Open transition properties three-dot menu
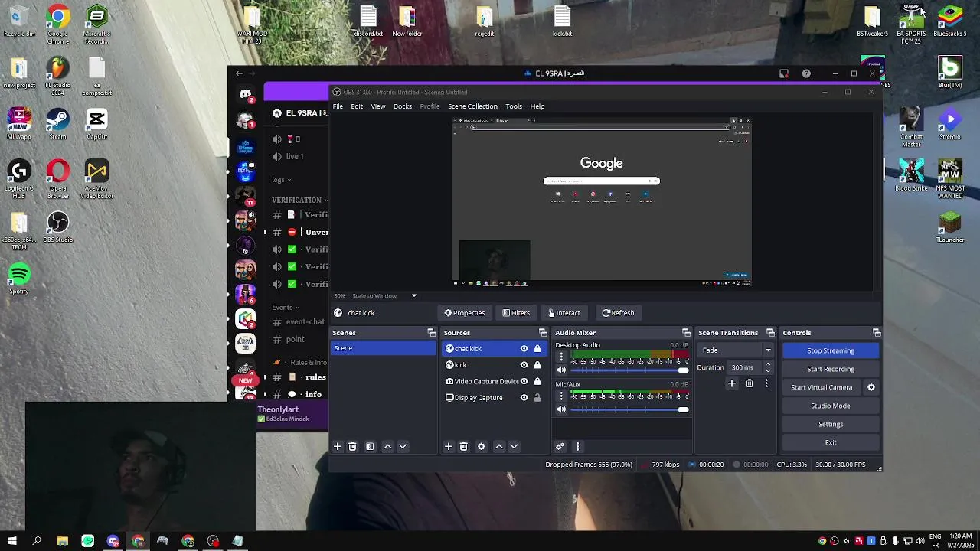Screen dimensions: 980x551 point(766,383)
